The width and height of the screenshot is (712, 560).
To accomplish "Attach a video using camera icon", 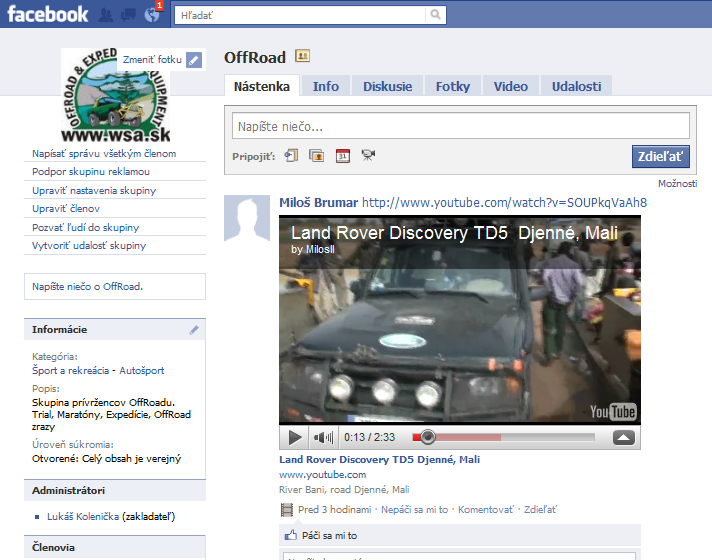I will point(368,155).
